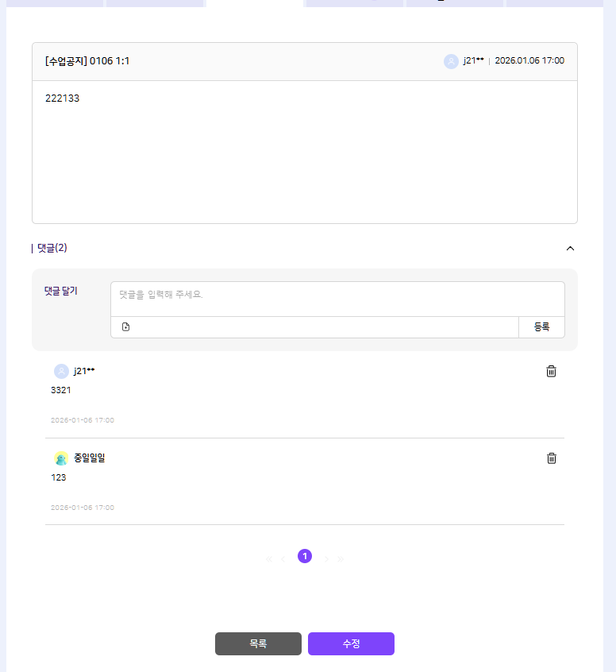Delete the j21** comment with trash icon
The height and width of the screenshot is (672, 616).
click(x=552, y=371)
